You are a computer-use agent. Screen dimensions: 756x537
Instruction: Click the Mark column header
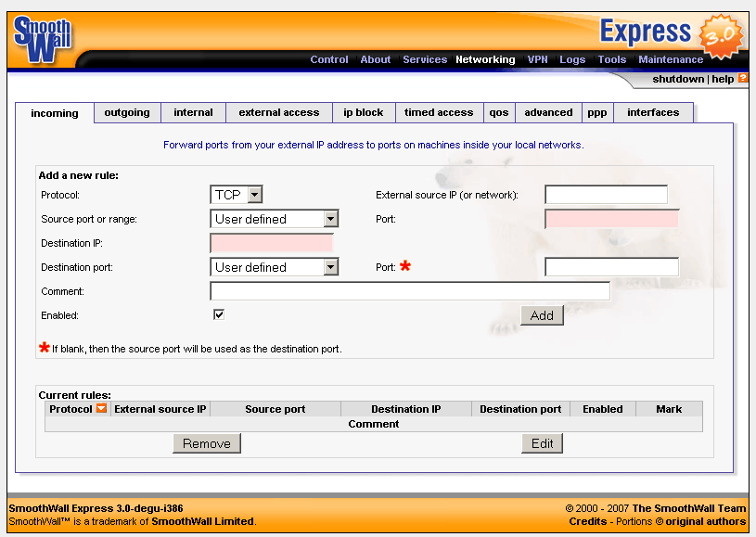coord(669,409)
